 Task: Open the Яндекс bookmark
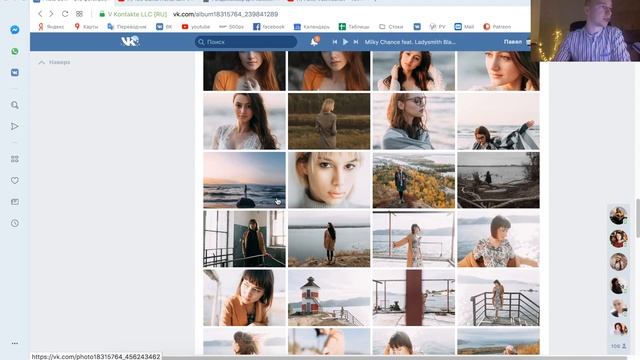(x=51, y=27)
